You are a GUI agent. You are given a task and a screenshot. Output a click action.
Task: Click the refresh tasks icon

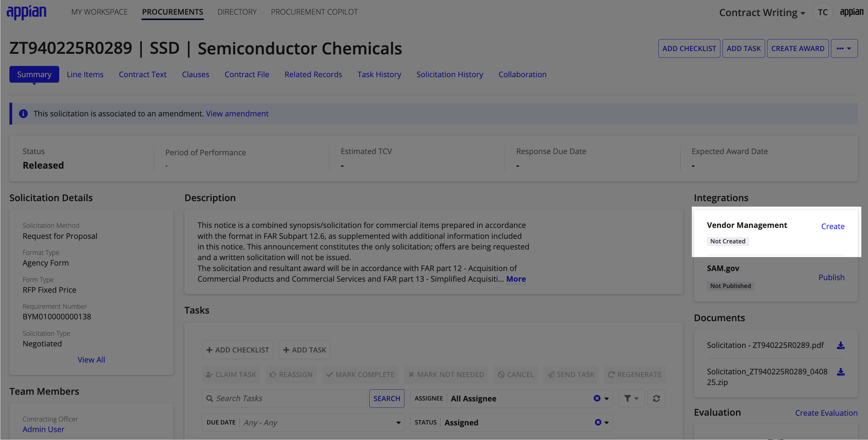[656, 399]
